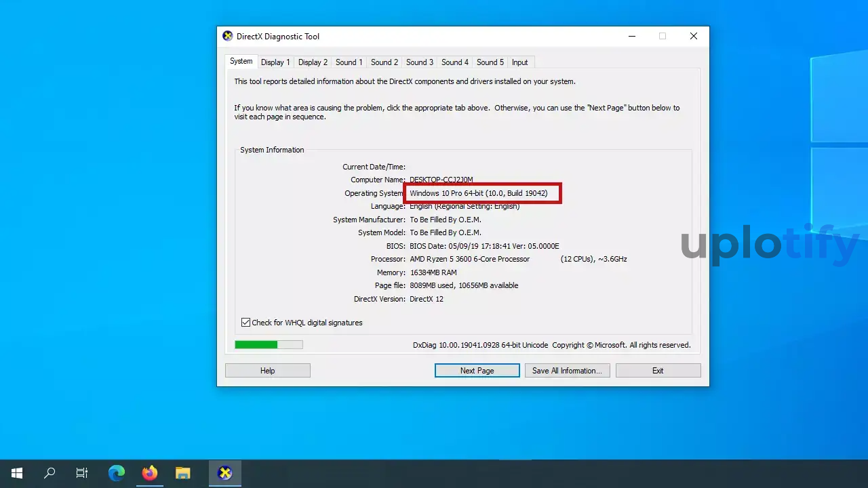This screenshot has width=868, height=488.
Task: Click the BIOS Date value text
Action: (x=485, y=246)
